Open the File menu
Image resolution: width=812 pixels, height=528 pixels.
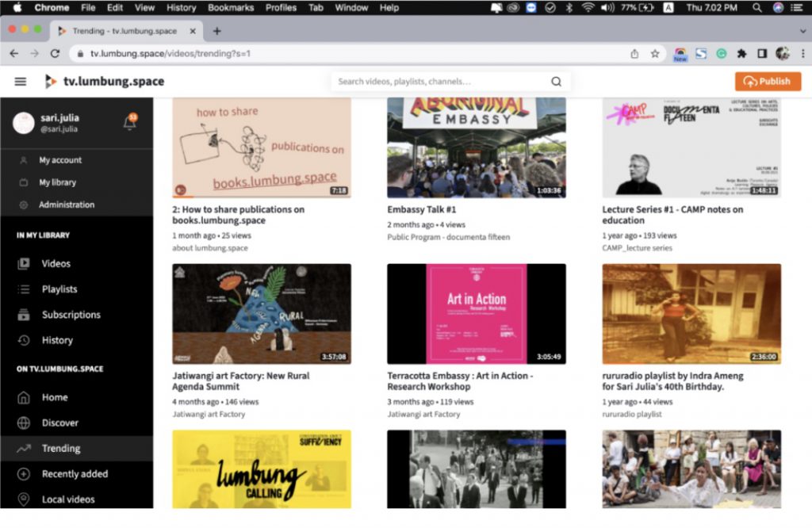88,7
